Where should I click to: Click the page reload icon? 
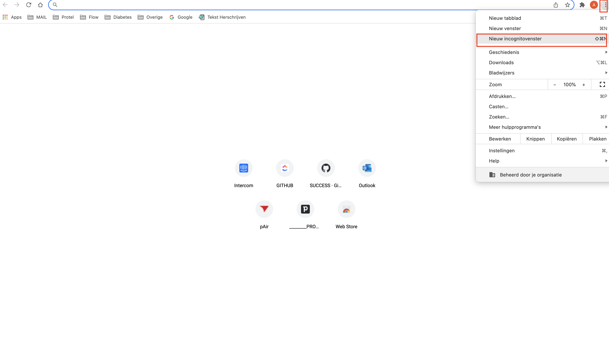pyautogui.click(x=29, y=5)
